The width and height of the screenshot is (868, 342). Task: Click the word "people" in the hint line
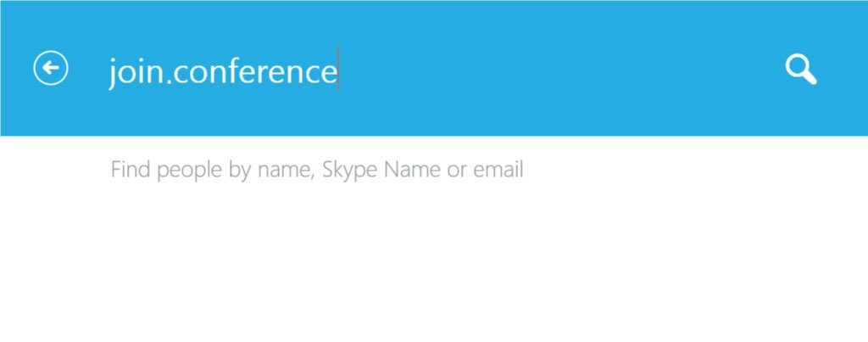191,171
